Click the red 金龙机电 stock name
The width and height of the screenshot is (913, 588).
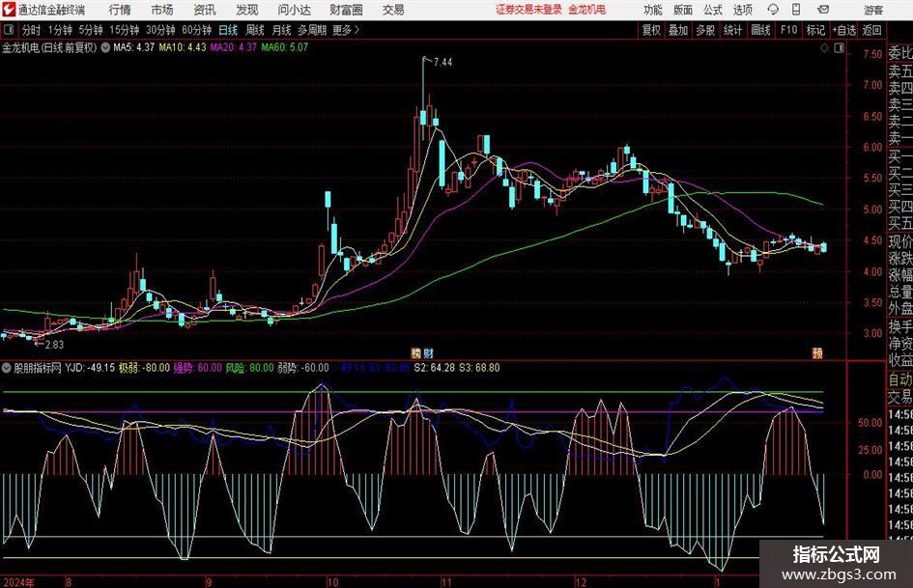pyautogui.click(x=587, y=10)
